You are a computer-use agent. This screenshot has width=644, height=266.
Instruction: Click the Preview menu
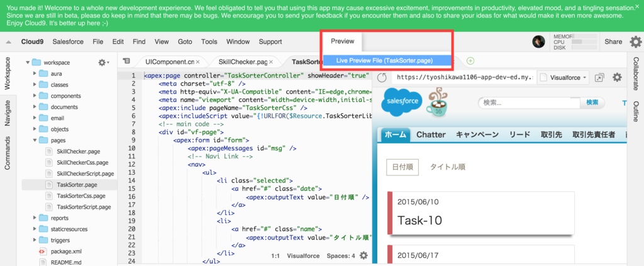(342, 42)
